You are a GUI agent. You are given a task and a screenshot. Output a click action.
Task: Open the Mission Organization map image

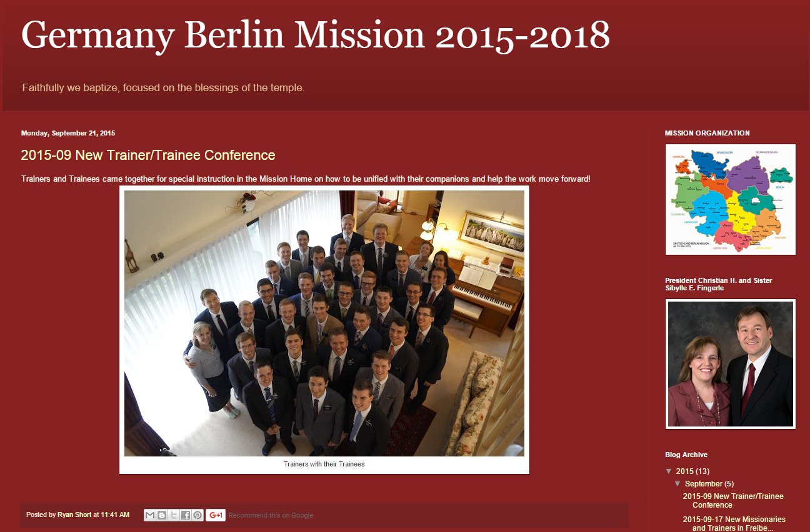(731, 199)
